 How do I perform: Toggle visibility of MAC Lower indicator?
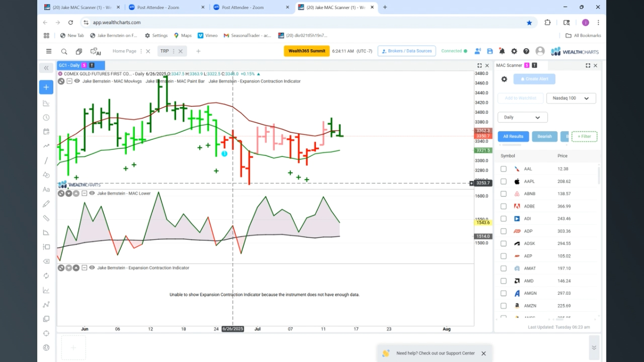point(92,193)
